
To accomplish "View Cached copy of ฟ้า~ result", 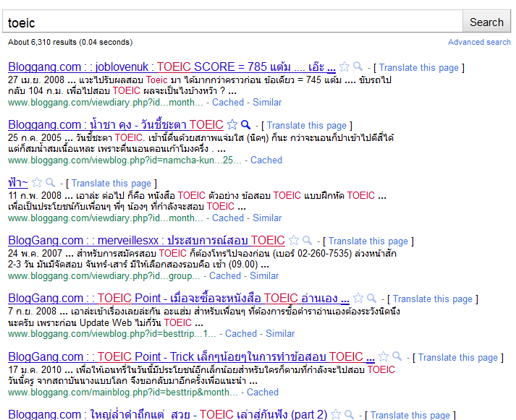I will click(228, 218).
